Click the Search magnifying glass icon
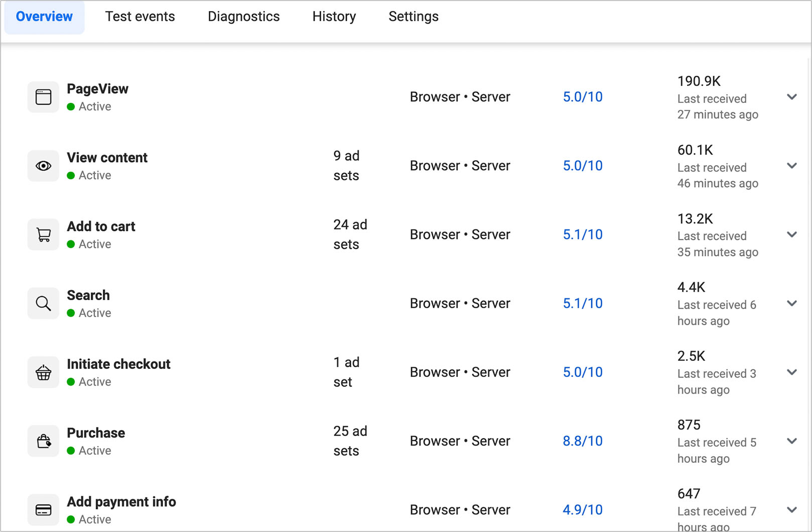The width and height of the screenshot is (812, 532). pos(43,303)
